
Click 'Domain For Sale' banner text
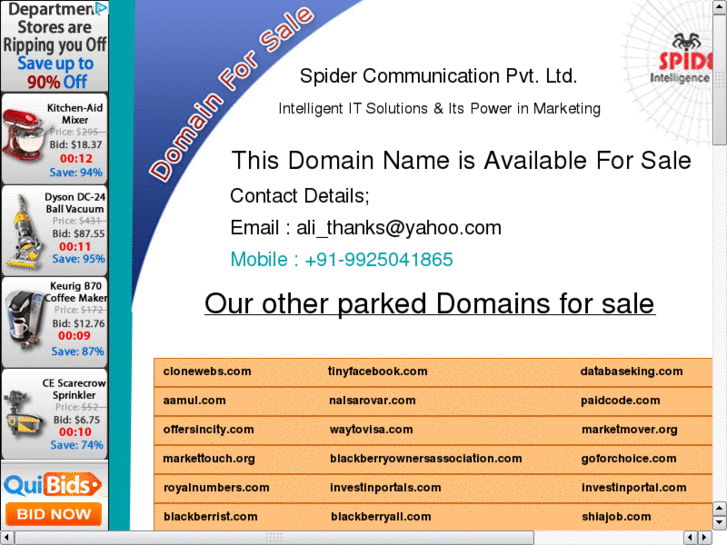231,93
